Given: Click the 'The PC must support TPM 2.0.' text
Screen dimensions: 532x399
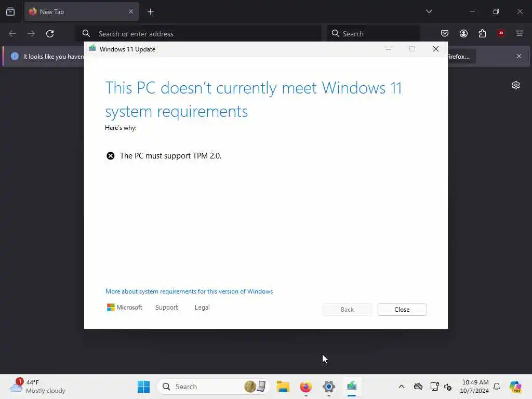Looking at the screenshot, I should (170, 156).
